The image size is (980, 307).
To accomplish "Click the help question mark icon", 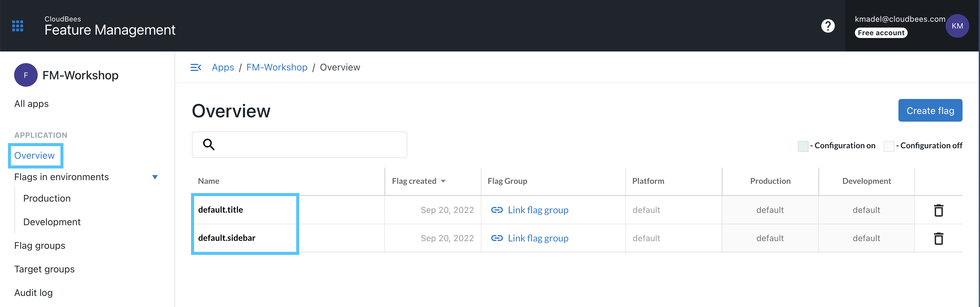I will 827,26.
